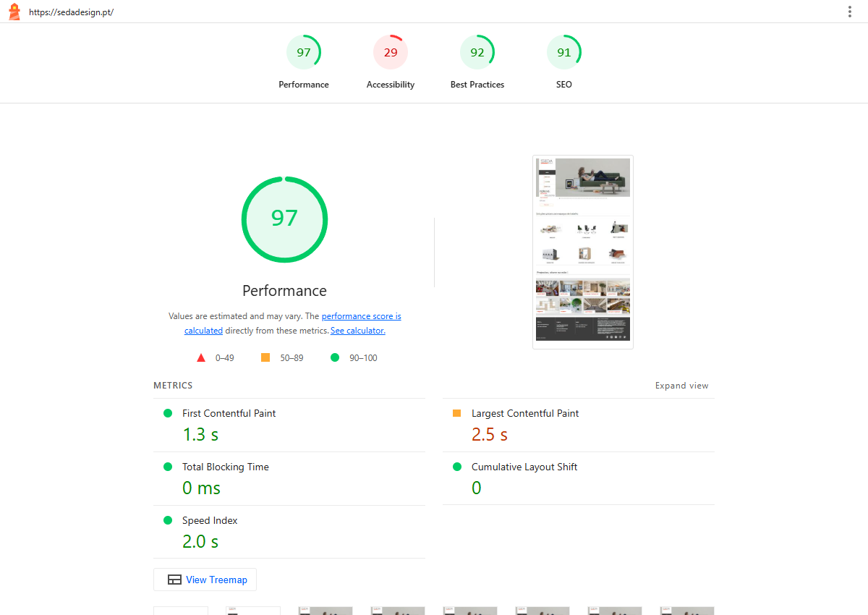868x615 pixels.
Task: Select the 'Cumulative Layout Shift' metric label
Action: [524, 467]
